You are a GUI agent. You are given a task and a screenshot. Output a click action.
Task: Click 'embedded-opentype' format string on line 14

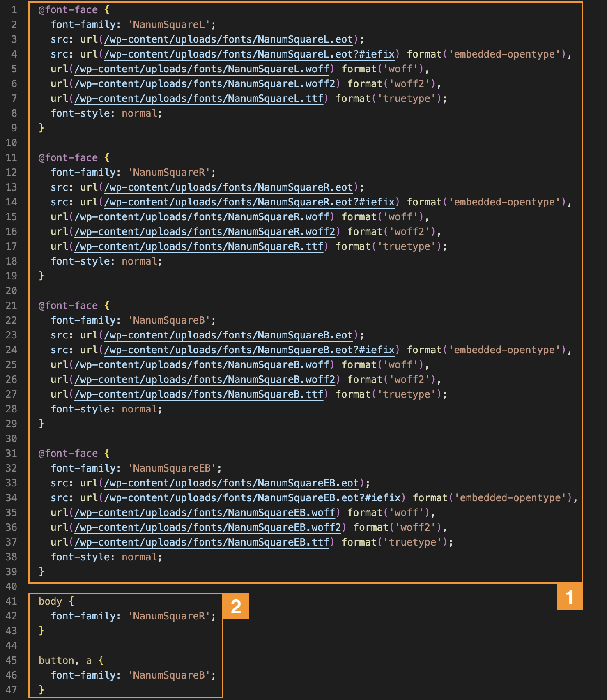click(x=505, y=202)
